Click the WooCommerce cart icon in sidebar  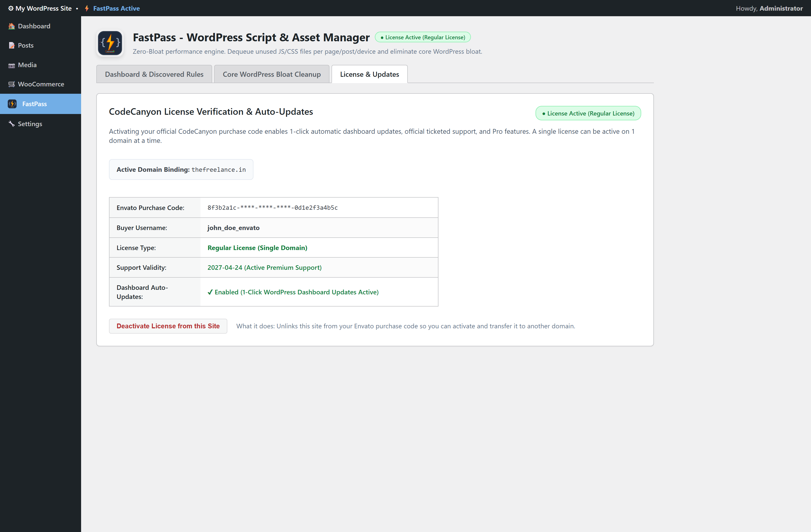pyautogui.click(x=12, y=84)
